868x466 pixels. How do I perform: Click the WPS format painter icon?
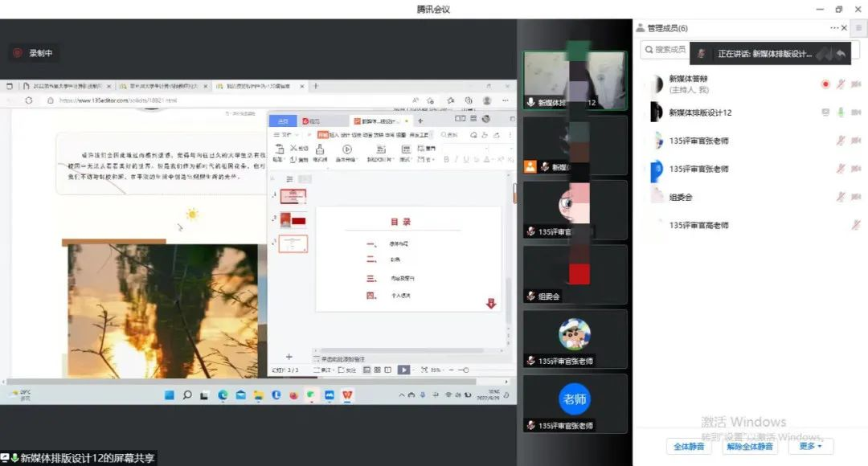tap(320, 149)
